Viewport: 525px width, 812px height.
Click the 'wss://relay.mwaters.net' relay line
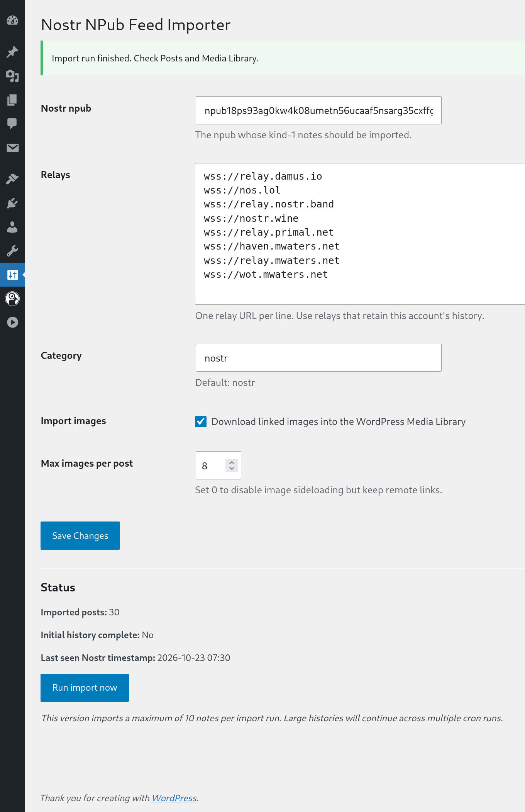(x=272, y=260)
